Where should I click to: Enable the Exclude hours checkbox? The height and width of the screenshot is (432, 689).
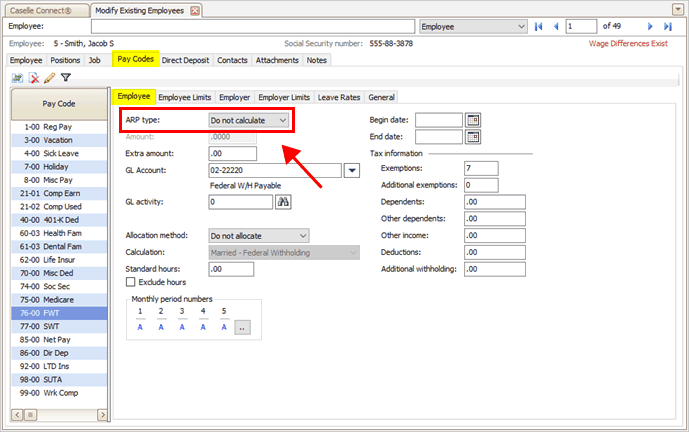pyautogui.click(x=131, y=283)
